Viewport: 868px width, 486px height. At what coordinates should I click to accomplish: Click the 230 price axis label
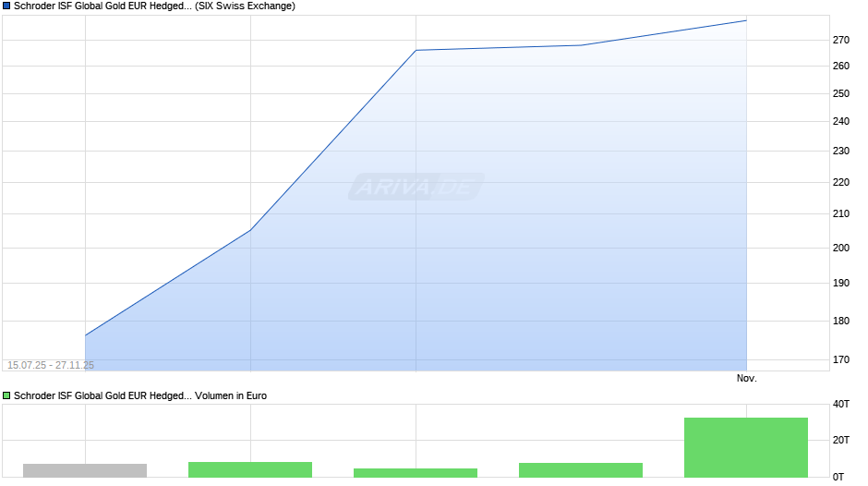[x=841, y=151]
